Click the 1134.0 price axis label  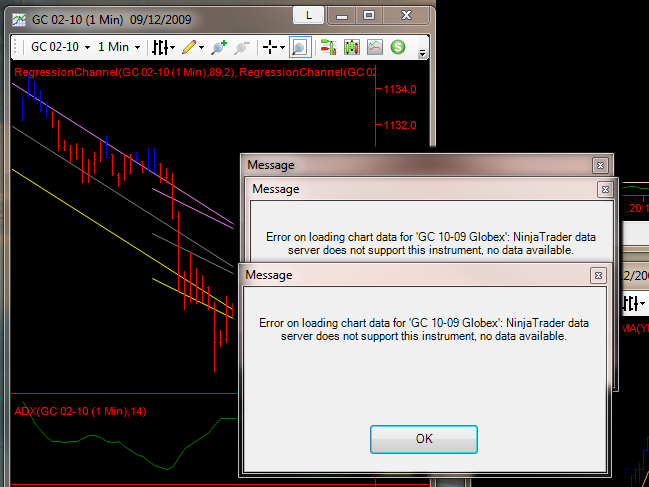(400, 89)
